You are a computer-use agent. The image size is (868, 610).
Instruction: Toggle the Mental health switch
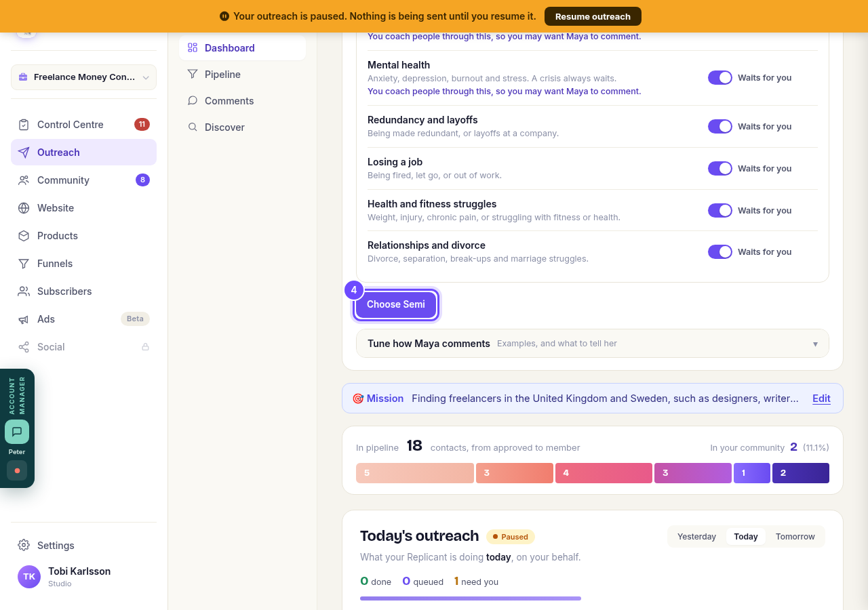pyautogui.click(x=720, y=77)
